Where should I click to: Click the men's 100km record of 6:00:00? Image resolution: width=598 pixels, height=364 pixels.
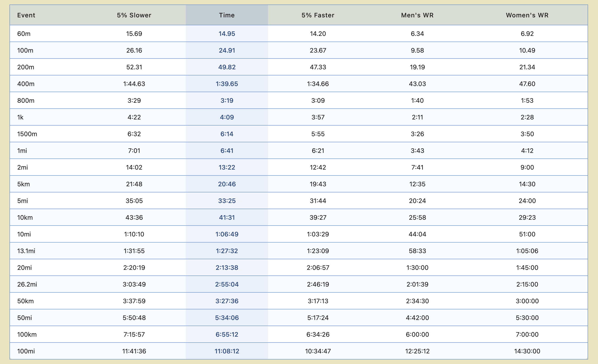pos(417,334)
